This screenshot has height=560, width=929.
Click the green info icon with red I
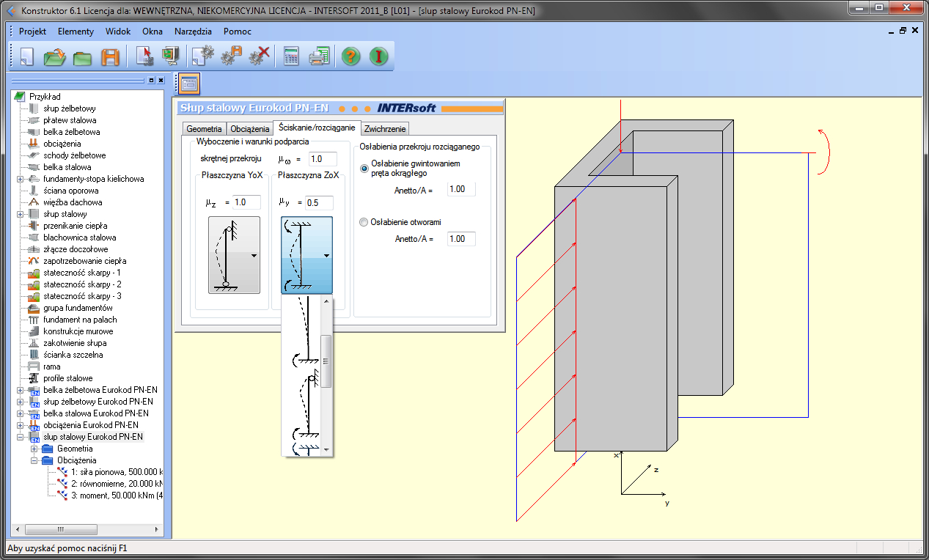click(x=378, y=56)
